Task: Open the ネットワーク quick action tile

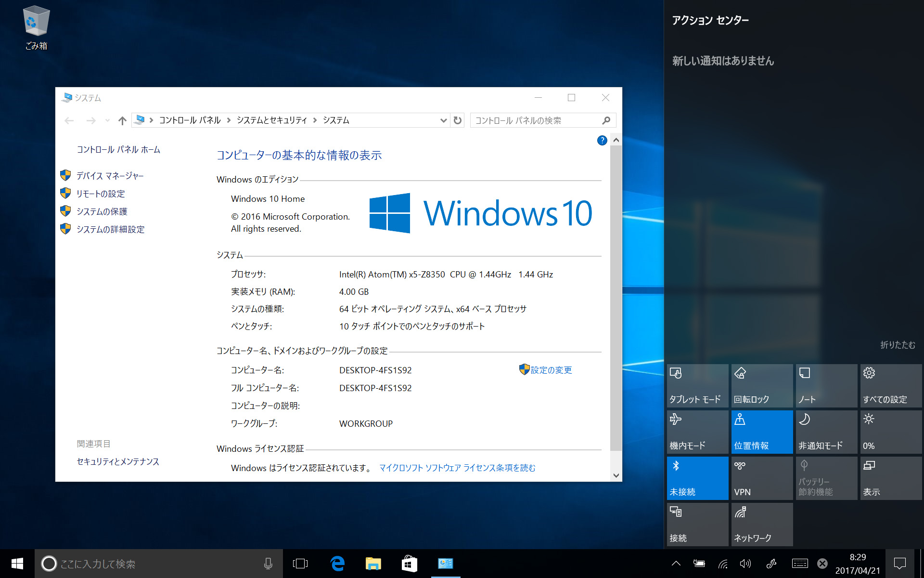Action: click(x=761, y=524)
